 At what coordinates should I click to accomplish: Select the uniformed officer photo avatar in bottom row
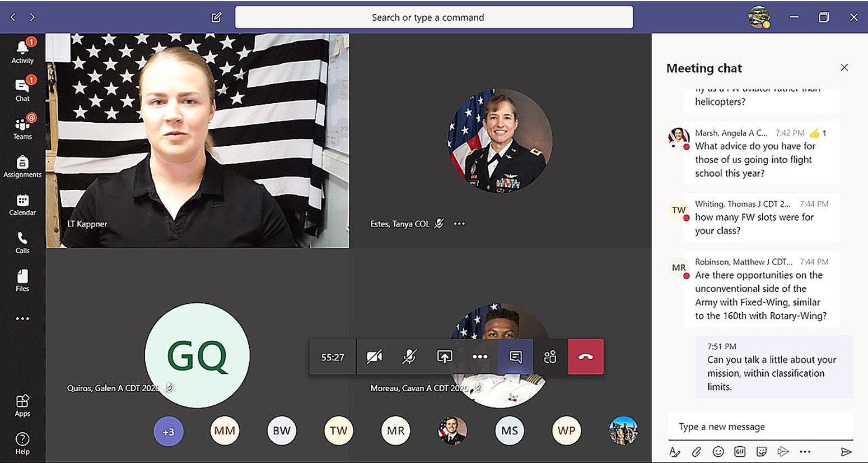coord(452,430)
